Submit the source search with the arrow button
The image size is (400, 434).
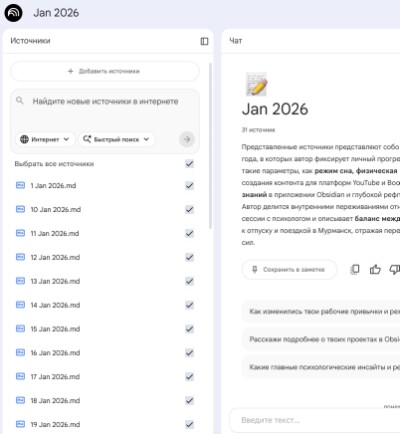pyautogui.click(x=187, y=139)
